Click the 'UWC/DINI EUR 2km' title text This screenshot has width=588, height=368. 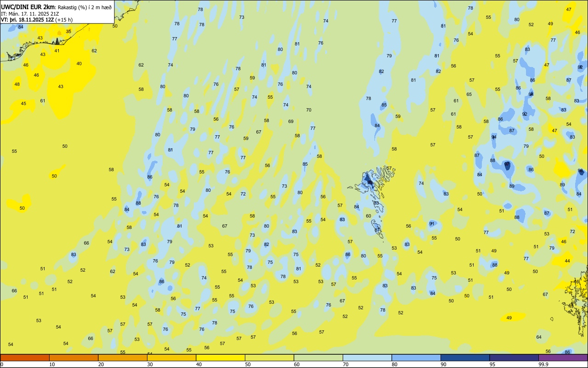(x=28, y=6)
